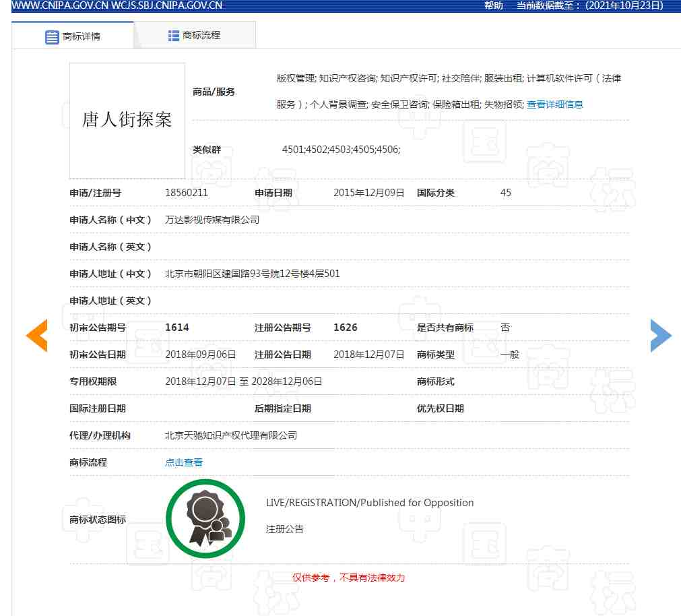Click the WWW.CNIPA.GOV.CN header text
This screenshot has height=616, width=681.
[60, 5]
